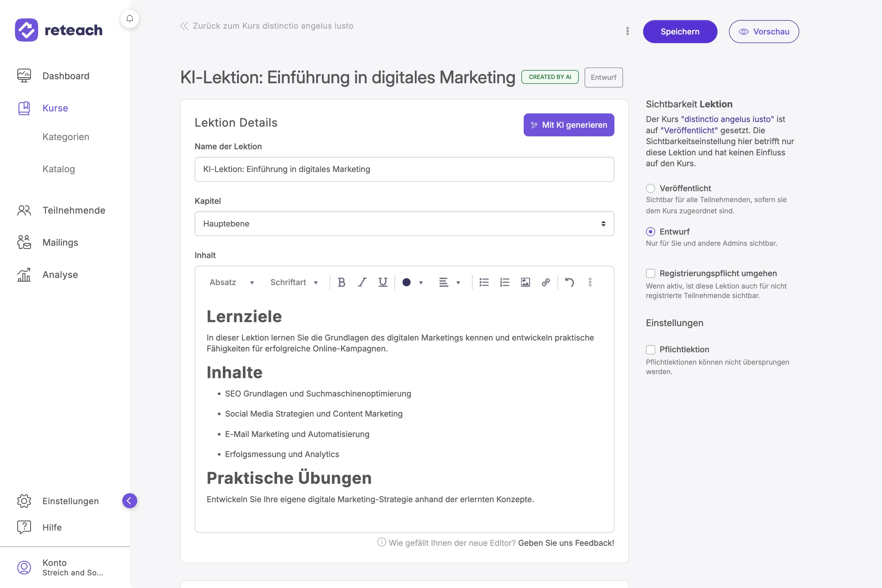Insert an image into content

(x=525, y=283)
